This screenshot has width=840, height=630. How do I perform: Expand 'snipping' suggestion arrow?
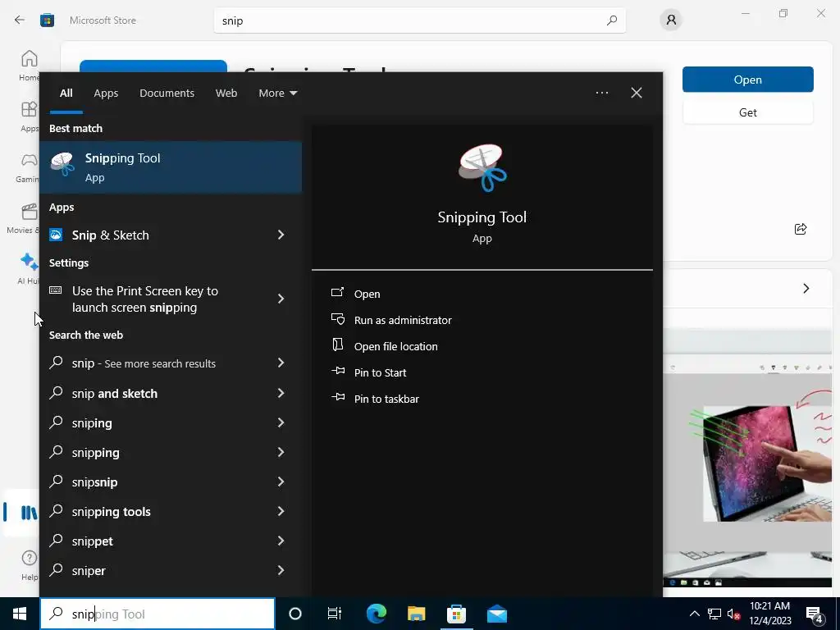point(281,452)
